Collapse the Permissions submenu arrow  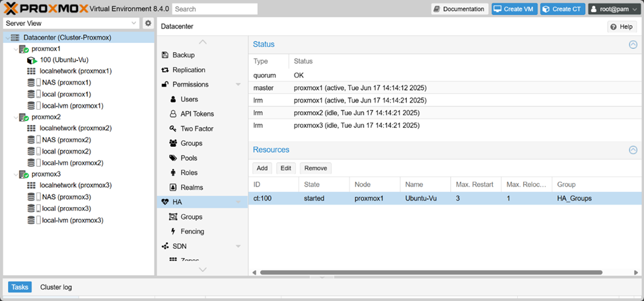coord(238,85)
